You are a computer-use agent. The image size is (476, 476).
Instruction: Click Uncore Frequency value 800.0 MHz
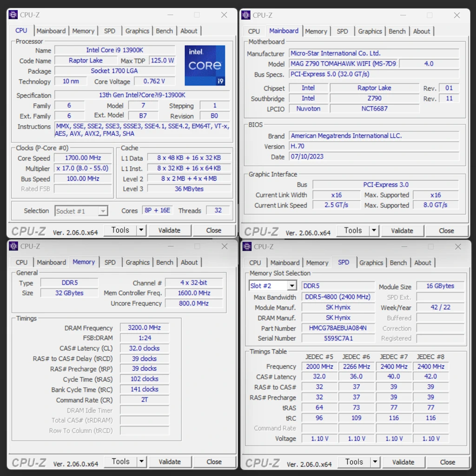point(194,303)
